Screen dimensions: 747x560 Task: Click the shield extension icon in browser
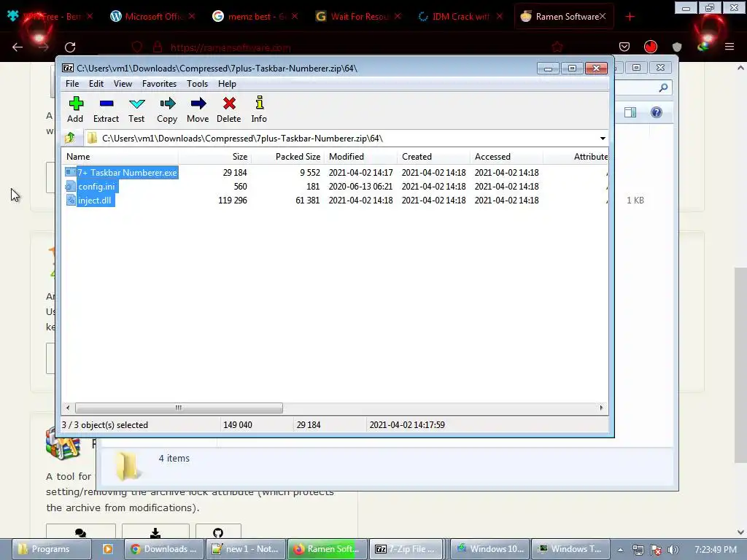[x=677, y=47]
